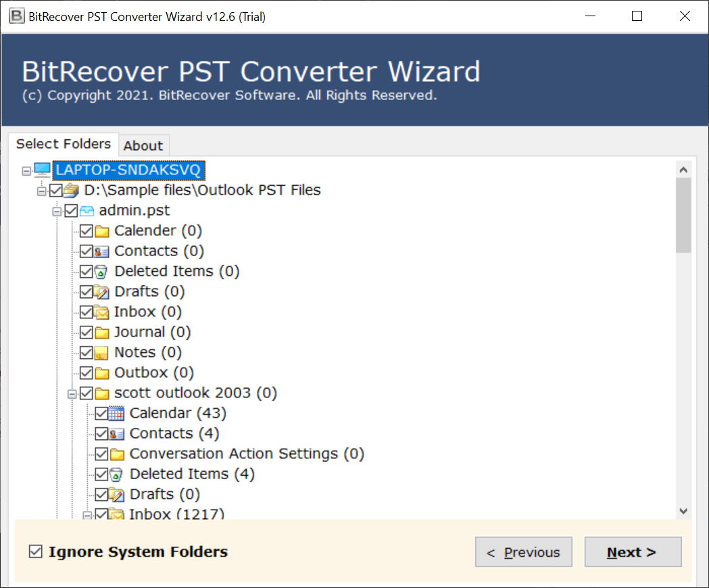This screenshot has height=588, width=709.
Task: Switch to the Select Folders tab
Action: pos(64,144)
